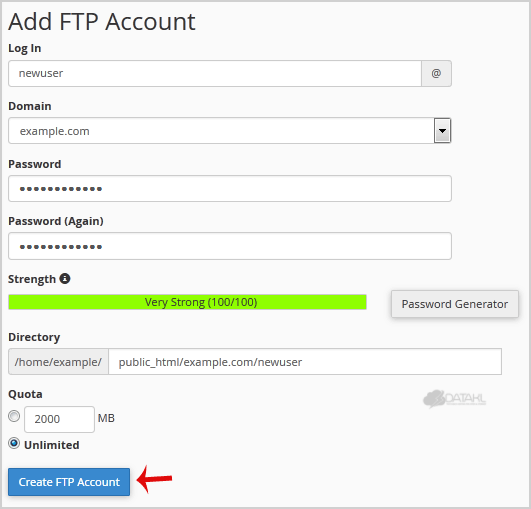Focus the Log In field containing newuser
The height and width of the screenshot is (509, 531).
(215, 73)
